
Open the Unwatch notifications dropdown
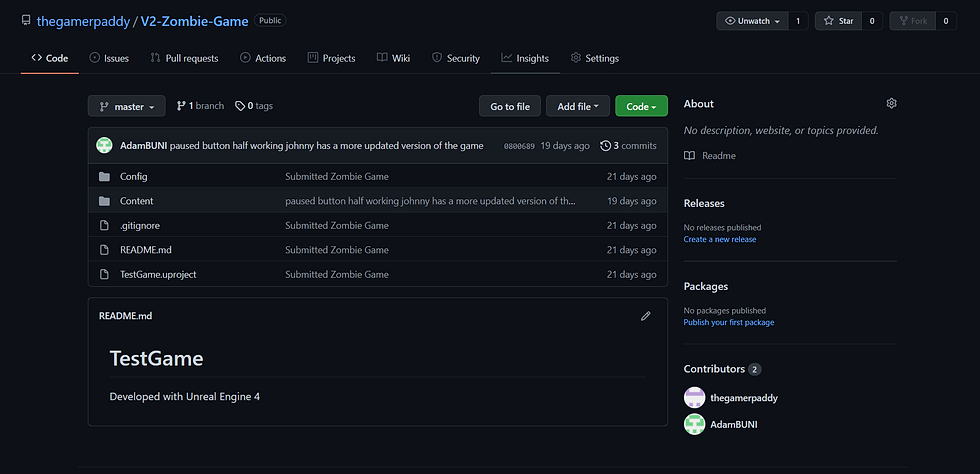coord(752,21)
